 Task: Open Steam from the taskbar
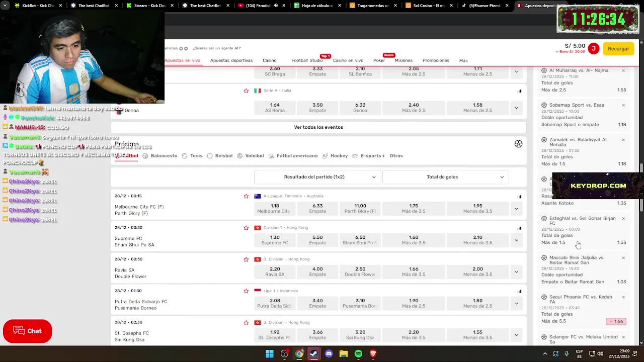click(x=314, y=354)
